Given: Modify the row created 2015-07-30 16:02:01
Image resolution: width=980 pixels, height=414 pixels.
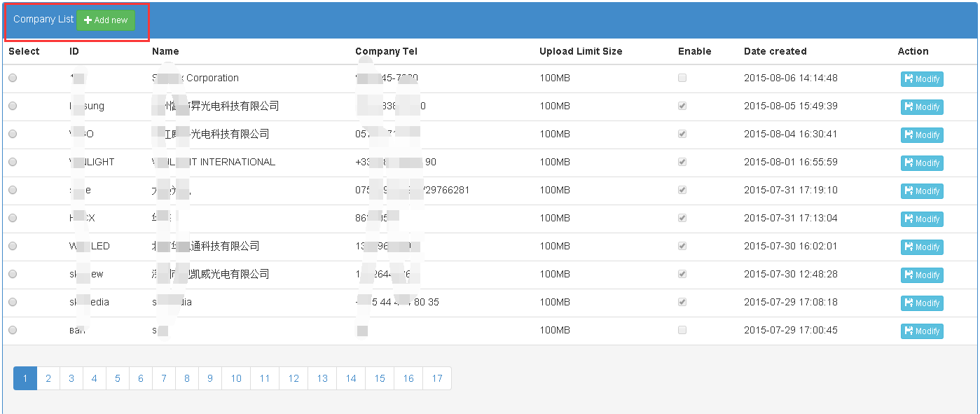Looking at the screenshot, I should [x=922, y=247].
